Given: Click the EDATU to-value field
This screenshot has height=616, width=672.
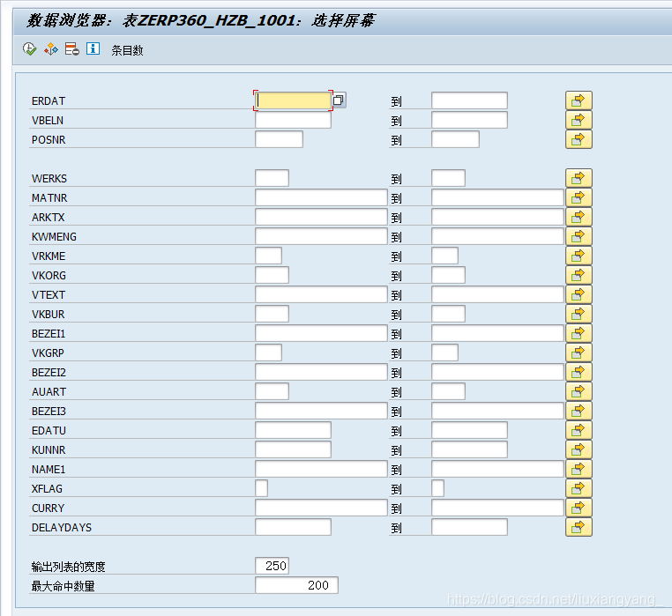Looking at the screenshot, I should [x=469, y=430].
